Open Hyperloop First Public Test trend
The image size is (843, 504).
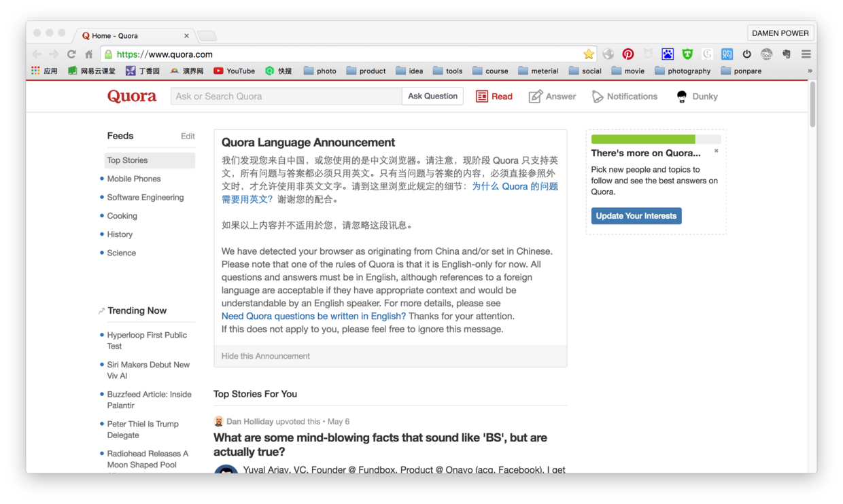pyautogui.click(x=147, y=340)
